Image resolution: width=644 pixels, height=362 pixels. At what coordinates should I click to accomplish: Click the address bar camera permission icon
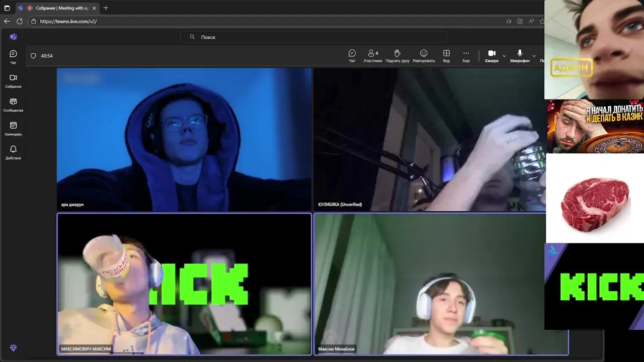tap(509, 21)
